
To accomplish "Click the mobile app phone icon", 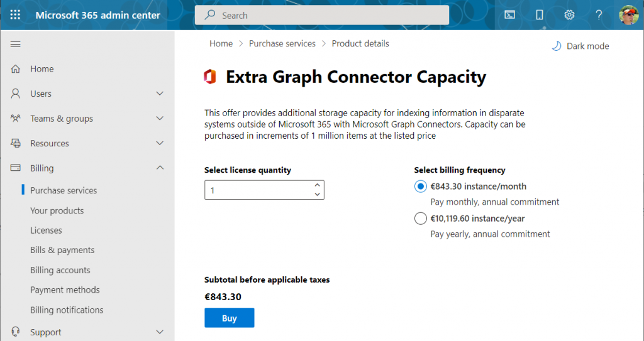I will click(539, 15).
